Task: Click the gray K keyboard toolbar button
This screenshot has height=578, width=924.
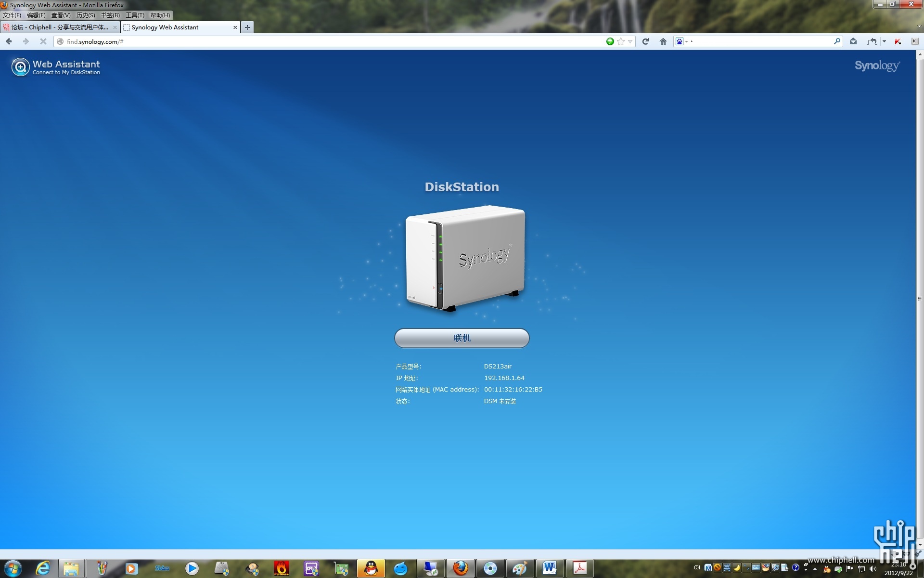Action: (915, 41)
